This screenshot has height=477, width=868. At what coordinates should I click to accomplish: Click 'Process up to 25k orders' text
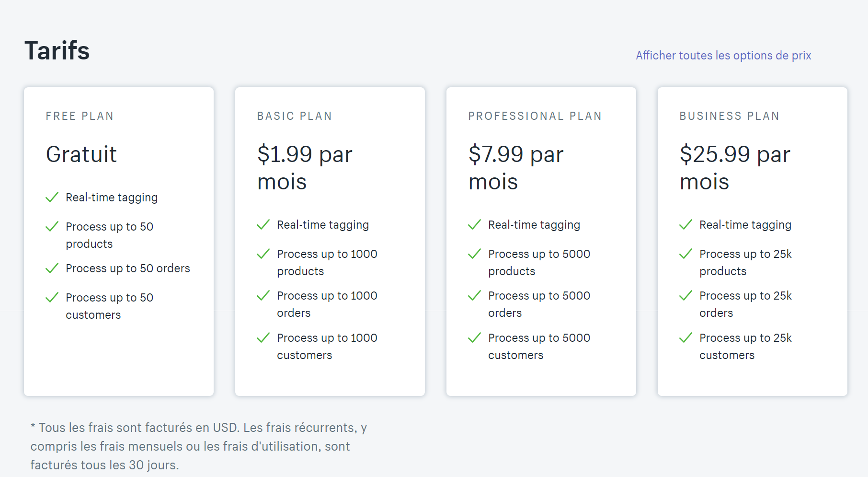(x=746, y=304)
